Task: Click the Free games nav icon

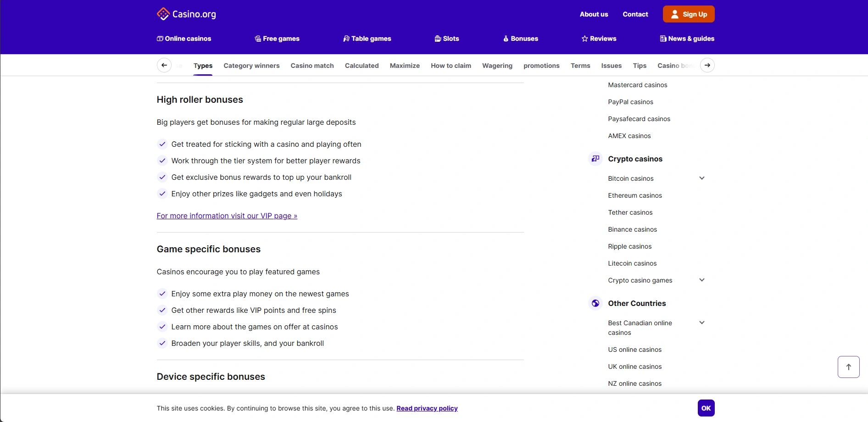Action: pyautogui.click(x=258, y=39)
